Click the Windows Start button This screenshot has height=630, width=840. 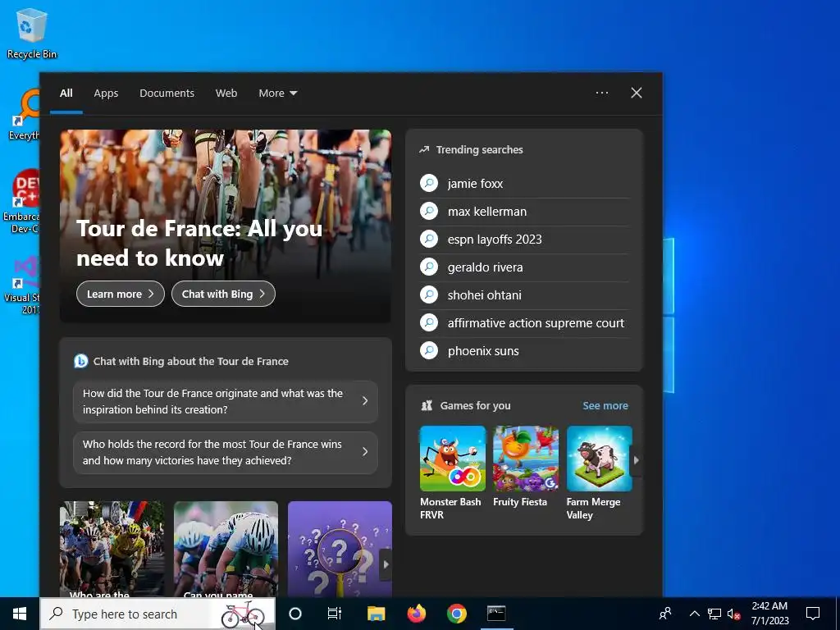coord(20,614)
